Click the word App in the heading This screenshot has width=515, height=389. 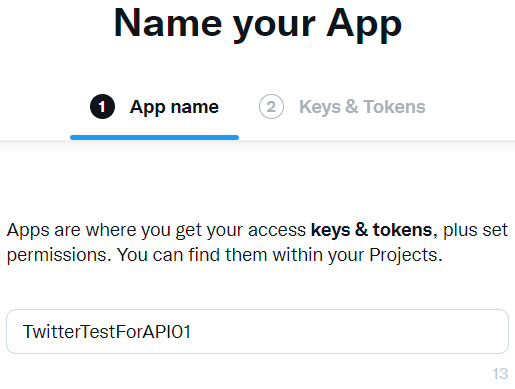pos(364,25)
